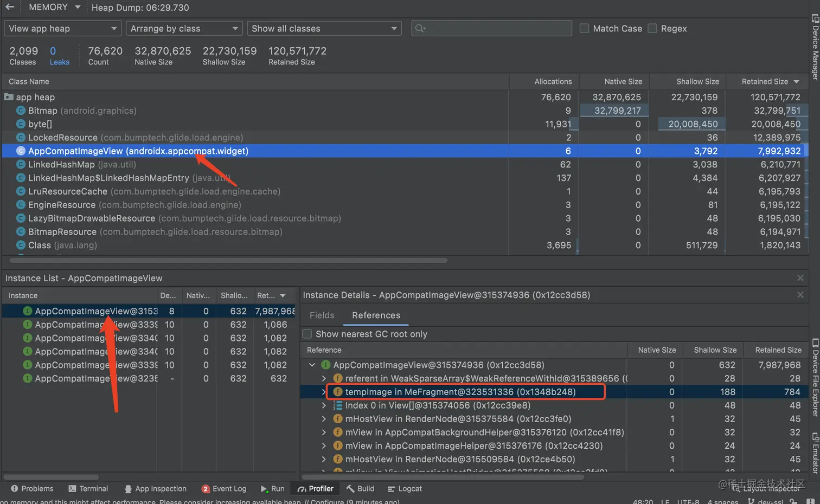Close the Instance Details panel
The height and width of the screenshot is (504, 820).
[x=800, y=295]
